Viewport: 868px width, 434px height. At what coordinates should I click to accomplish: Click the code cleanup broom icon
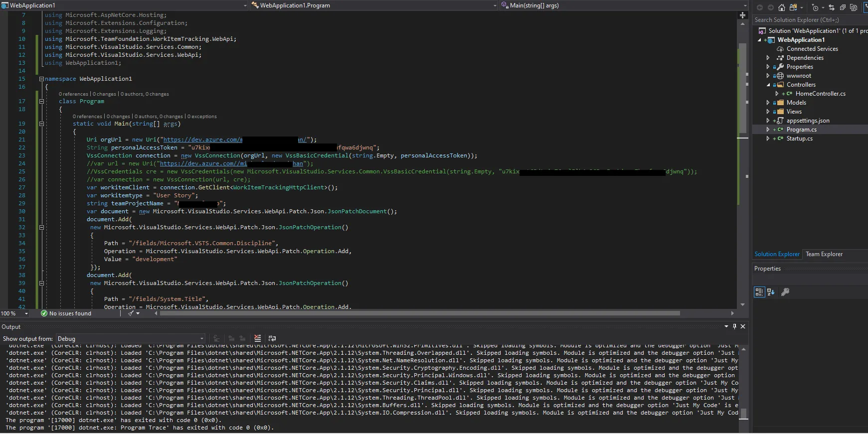131,313
